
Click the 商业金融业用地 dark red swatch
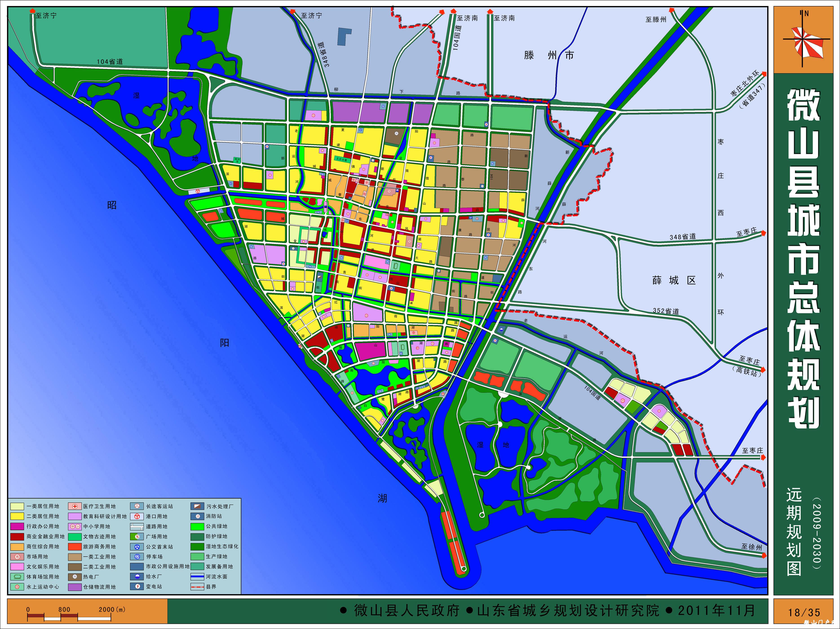click(x=17, y=537)
